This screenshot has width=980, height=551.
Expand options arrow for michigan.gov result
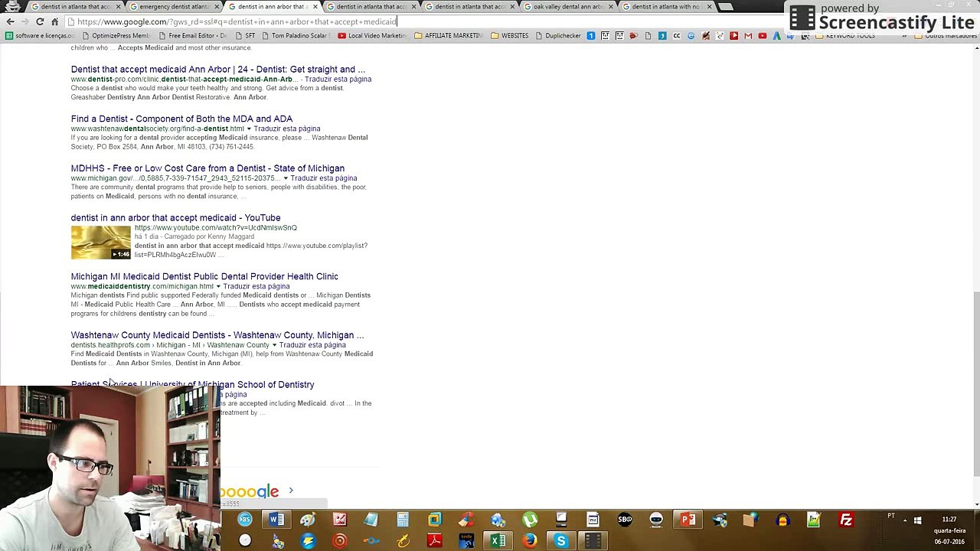[285, 178]
